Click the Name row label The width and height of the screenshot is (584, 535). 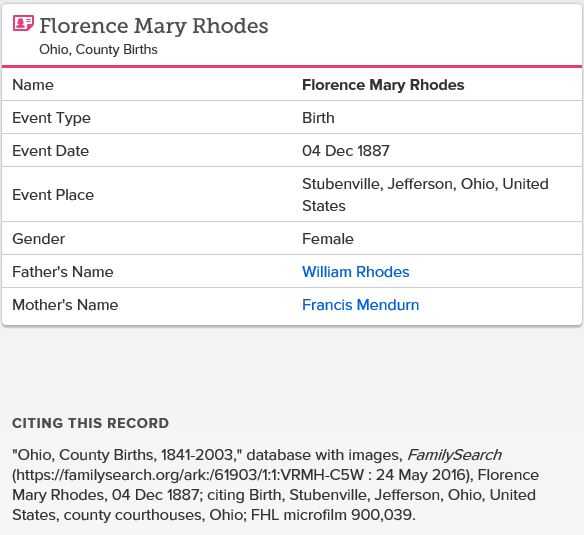coord(33,85)
